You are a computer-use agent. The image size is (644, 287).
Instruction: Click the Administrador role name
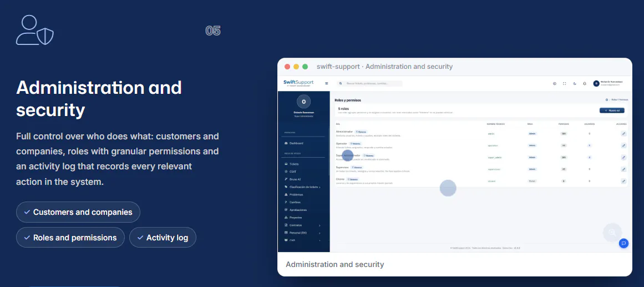coord(344,132)
